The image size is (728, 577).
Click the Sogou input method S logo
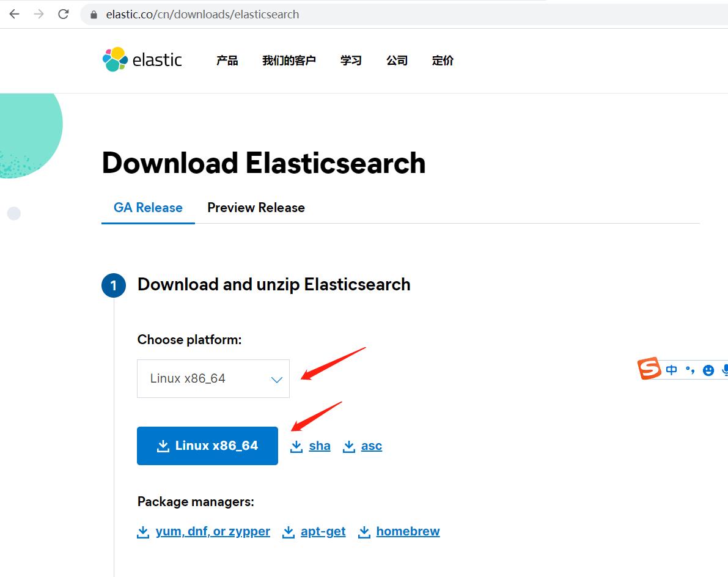[x=649, y=369]
